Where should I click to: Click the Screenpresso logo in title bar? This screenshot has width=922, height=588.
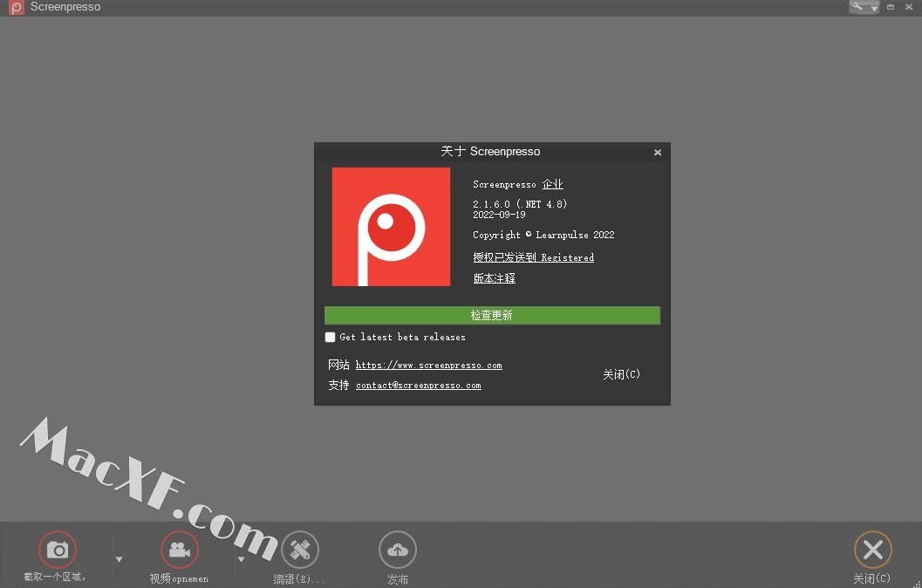16,8
